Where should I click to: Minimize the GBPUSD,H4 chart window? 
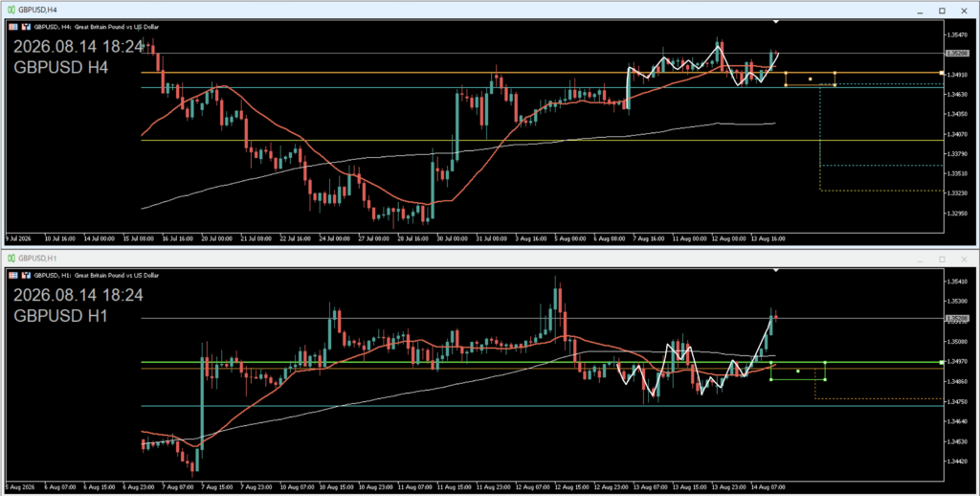(920, 11)
